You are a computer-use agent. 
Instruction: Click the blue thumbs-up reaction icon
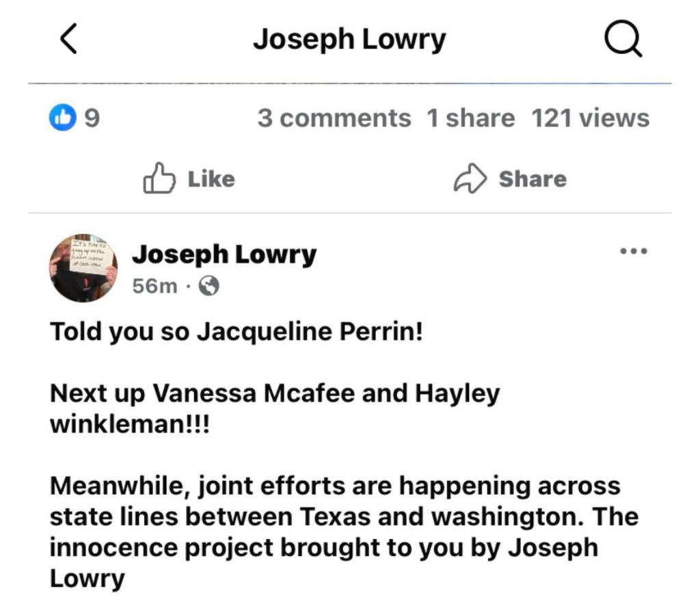pos(62,118)
